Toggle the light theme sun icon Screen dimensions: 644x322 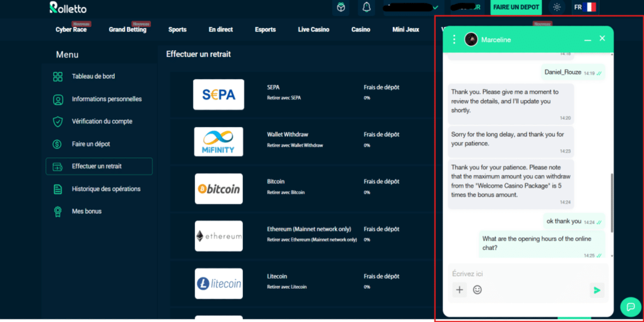(x=557, y=8)
